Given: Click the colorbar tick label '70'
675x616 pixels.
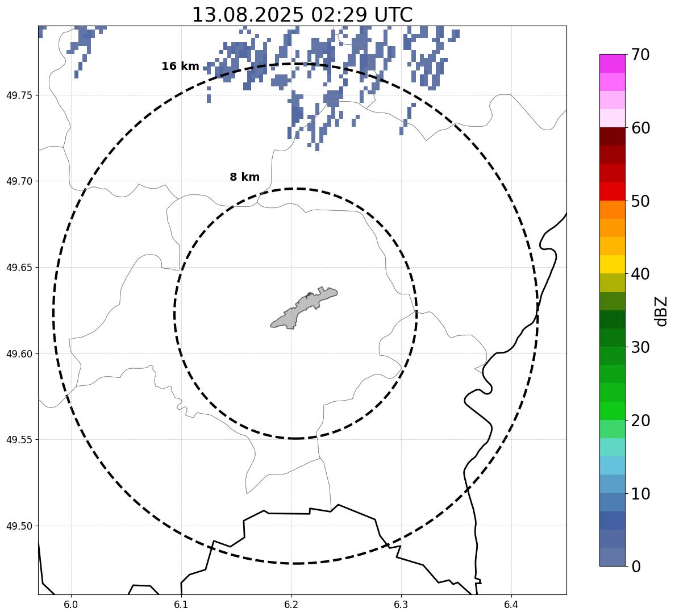Looking at the screenshot, I should point(640,55).
